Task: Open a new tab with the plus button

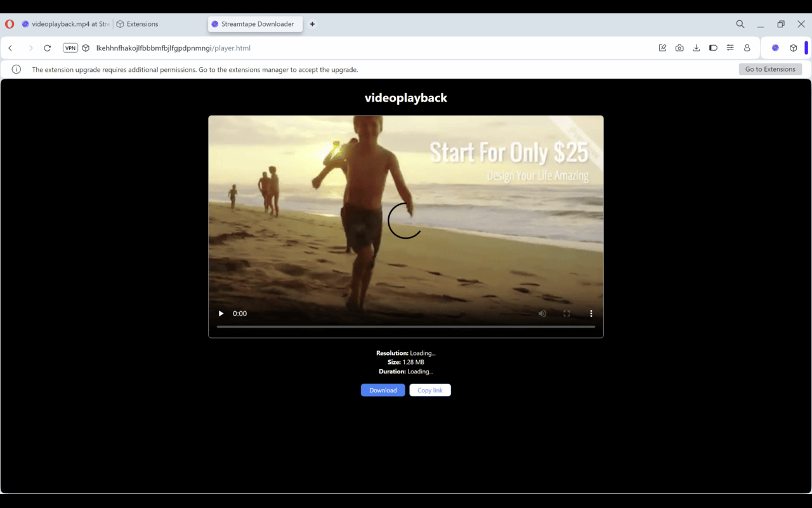Action: pyautogui.click(x=312, y=23)
